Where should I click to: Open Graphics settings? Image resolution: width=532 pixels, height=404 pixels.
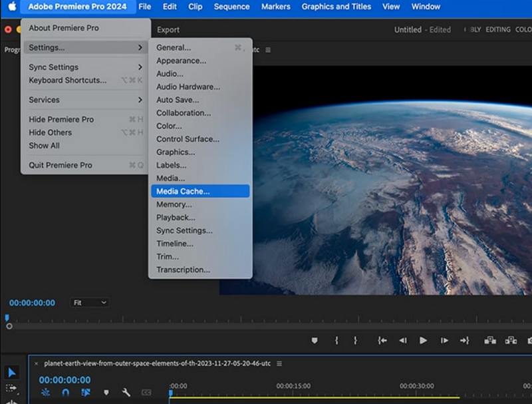click(x=200, y=152)
